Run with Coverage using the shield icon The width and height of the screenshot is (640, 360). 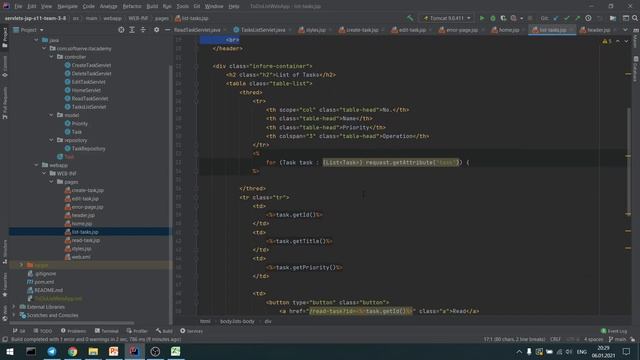[x=503, y=18]
